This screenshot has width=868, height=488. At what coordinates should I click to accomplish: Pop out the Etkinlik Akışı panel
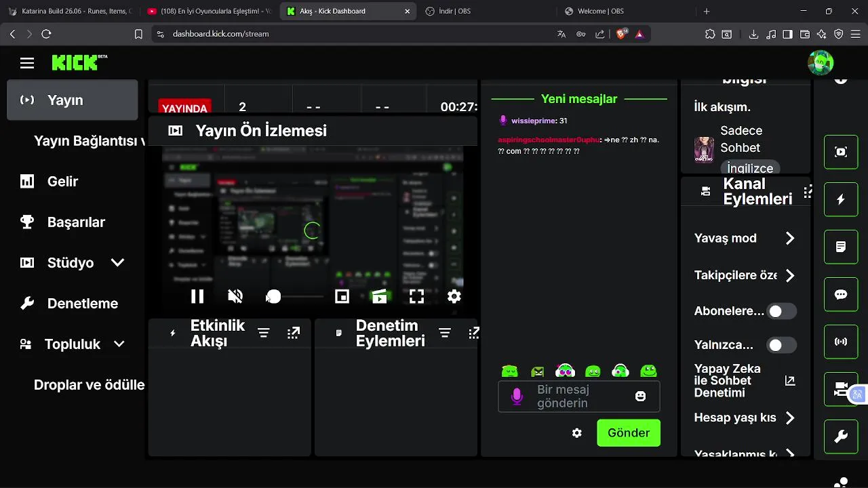pyautogui.click(x=294, y=333)
